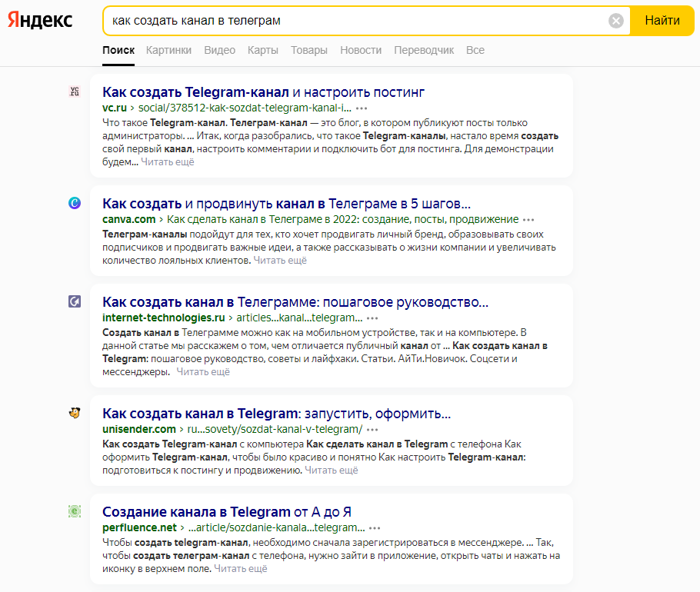The image size is (700, 592).
Task: Open the three-dots menu of the canva.com result
Action: pyautogui.click(x=528, y=220)
